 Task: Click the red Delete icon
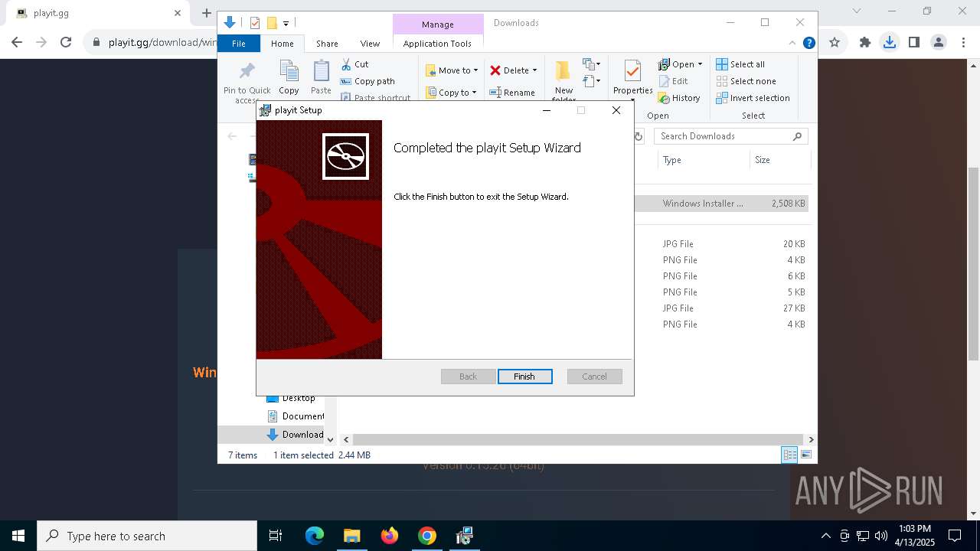point(495,70)
